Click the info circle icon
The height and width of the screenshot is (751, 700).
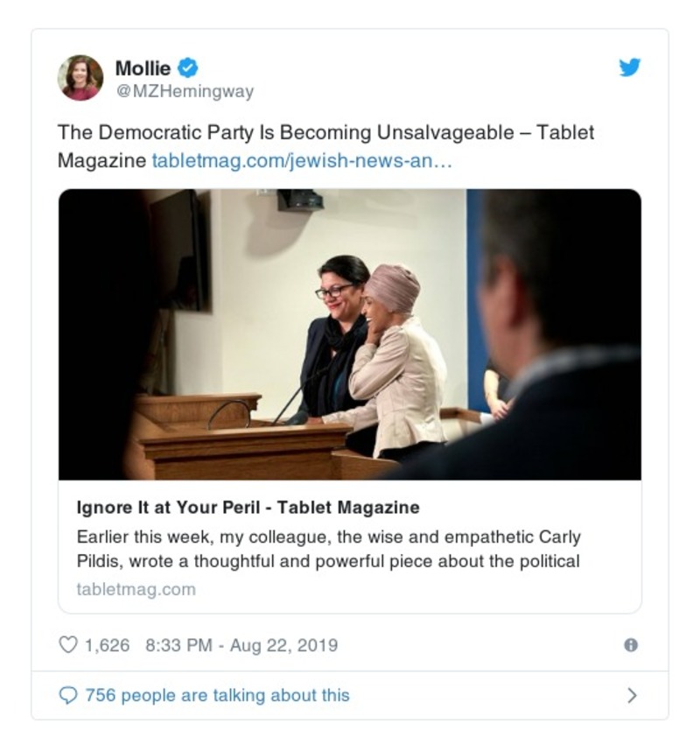point(631,645)
